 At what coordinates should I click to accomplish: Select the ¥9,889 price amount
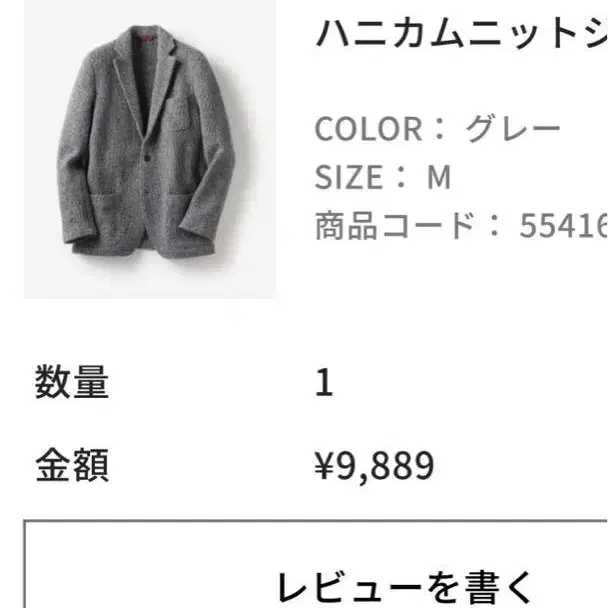[374, 465]
